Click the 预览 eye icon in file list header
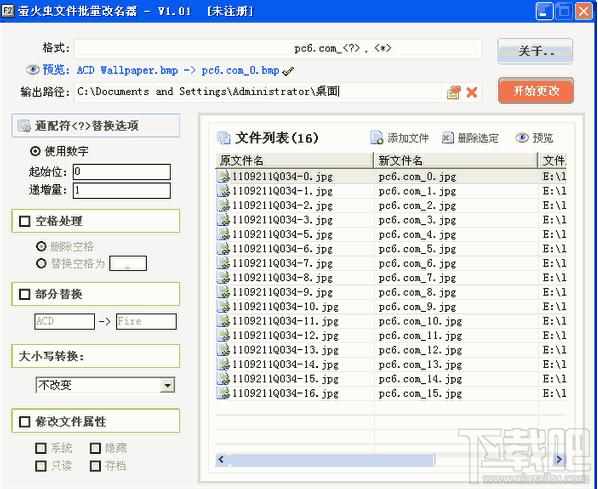Viewport: 598px width, 489px height. pyautogui.click(x=522, y=137)
